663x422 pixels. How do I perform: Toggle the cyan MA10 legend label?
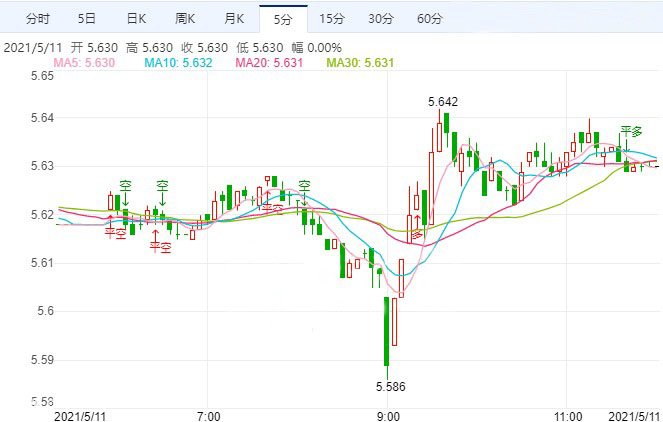pos(178,63)
